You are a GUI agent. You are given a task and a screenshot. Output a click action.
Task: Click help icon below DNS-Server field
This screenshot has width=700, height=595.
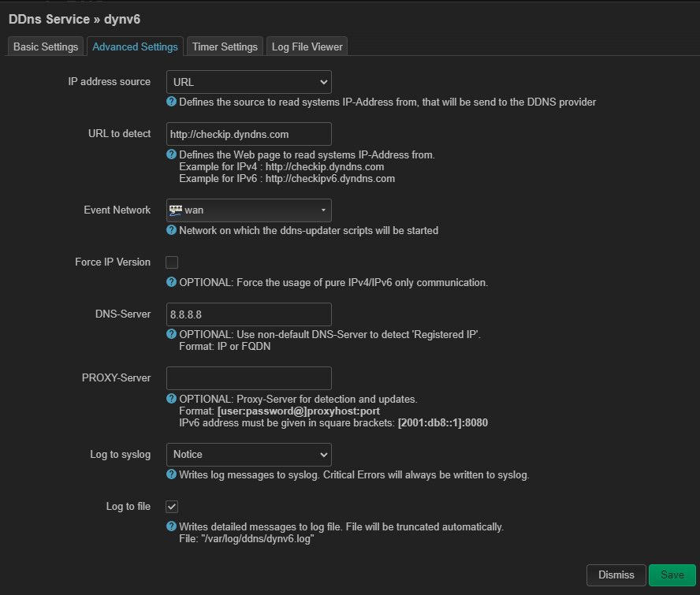point(171,334)
